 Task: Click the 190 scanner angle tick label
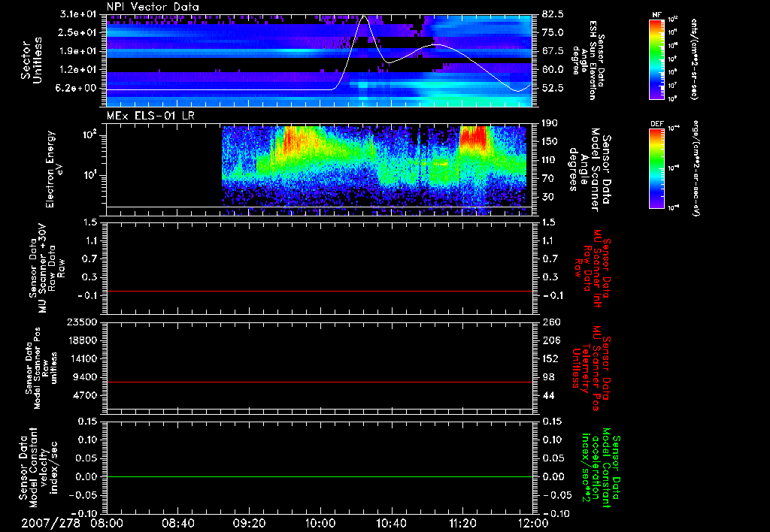click(x=550, y=123)
